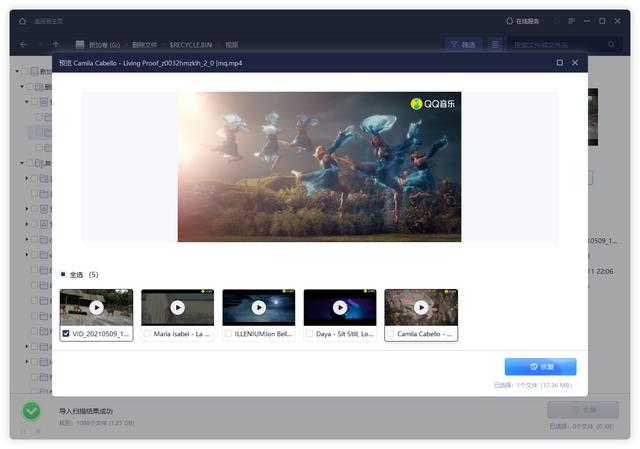Play the ILLENIUM Jon Bell video thumbnail
Image resolution: width=640 pixels, height=449 pixels.
tap(259, 307)
